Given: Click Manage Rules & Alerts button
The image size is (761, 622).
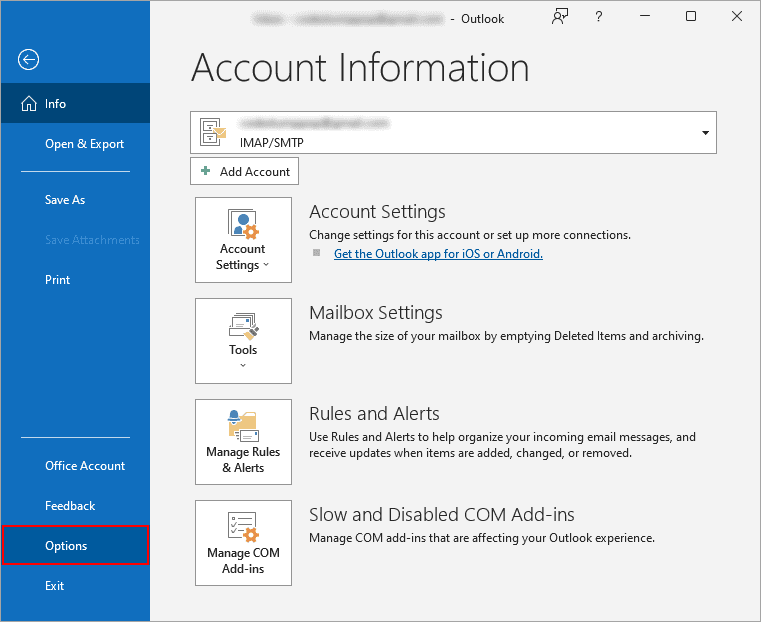Looking at the screenshot, I should [x=243, y=442].
